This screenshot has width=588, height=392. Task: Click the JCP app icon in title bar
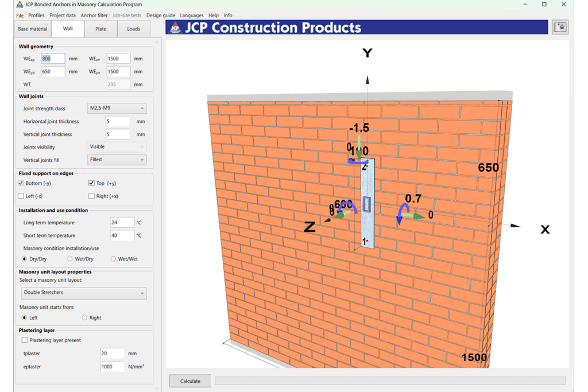[x=20, y=5]
